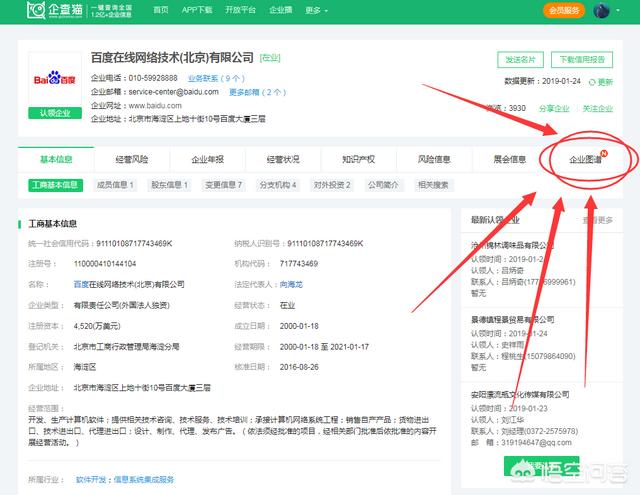Viewport: 640px width, 495px height.
Task: Open 开放平台 in top navigation
Action: click(x=240, y=10)
